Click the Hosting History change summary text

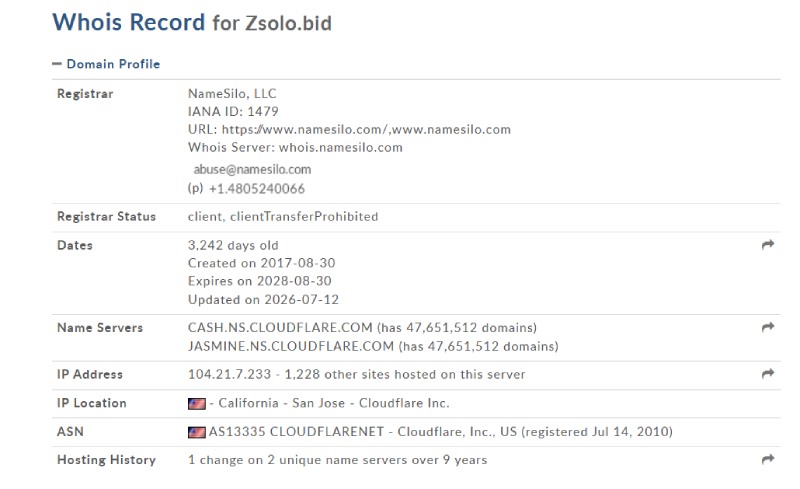(338, 460)
